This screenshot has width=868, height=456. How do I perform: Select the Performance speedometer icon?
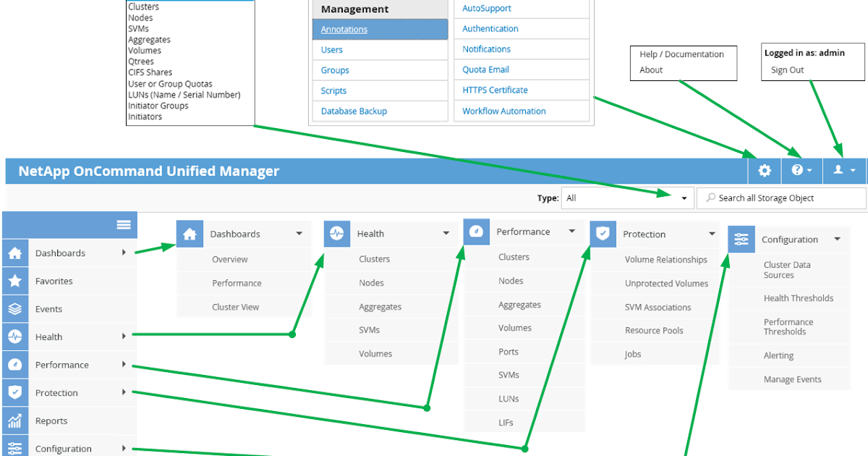(13, 364)
